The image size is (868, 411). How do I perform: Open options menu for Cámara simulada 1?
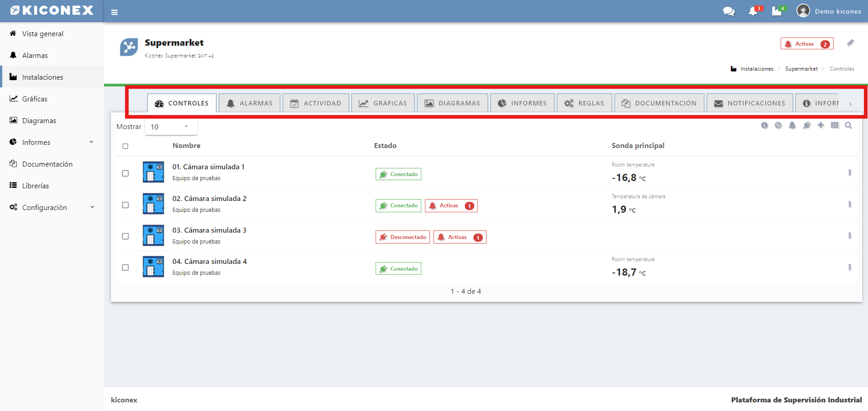[849, 172]
